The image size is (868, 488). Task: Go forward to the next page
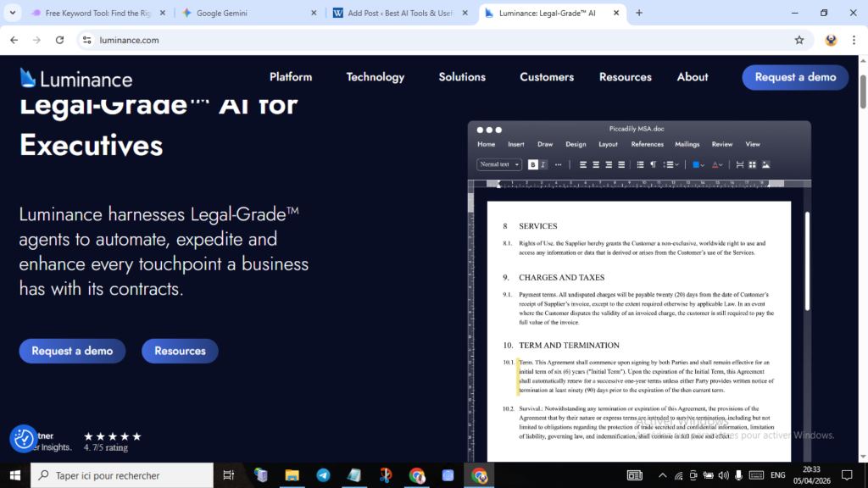pos(36,40)
